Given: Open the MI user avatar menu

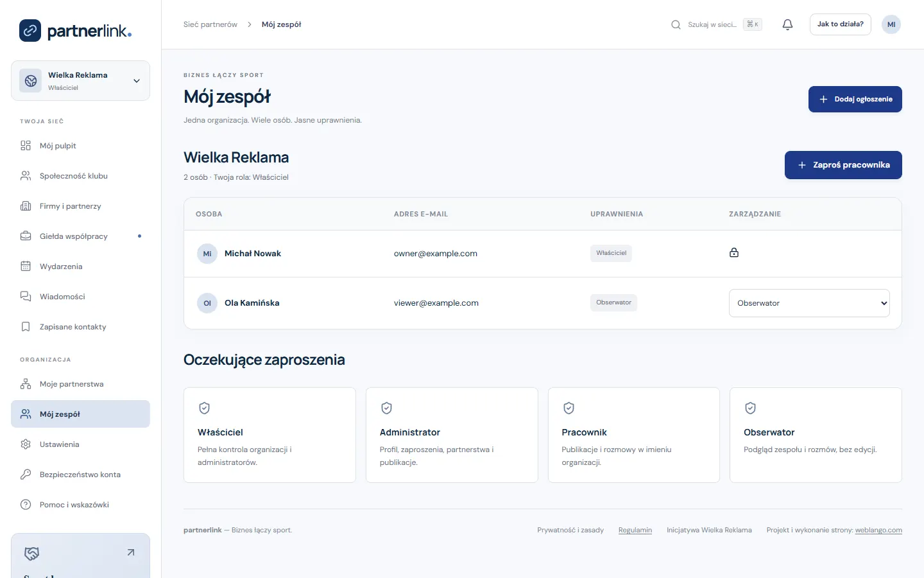Looking at the screenshot, I should (x=891, y=24).
